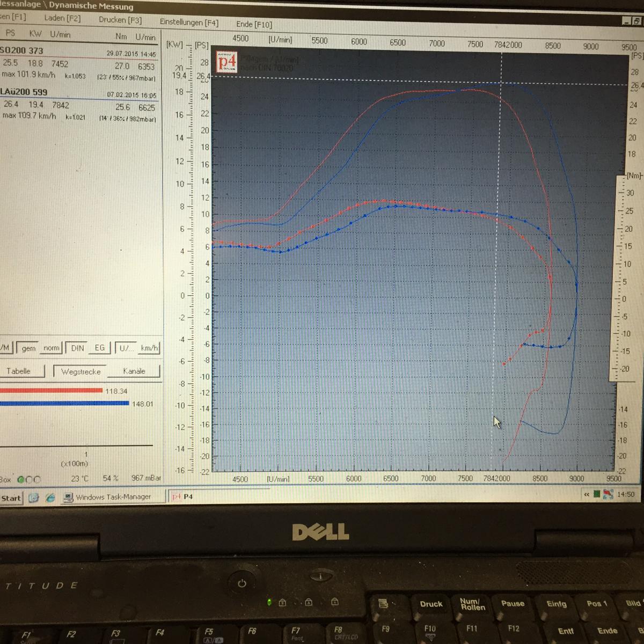Switch x-axis to km/h
This screenshot has height=644, width=644.
click(x=149, y=348)
